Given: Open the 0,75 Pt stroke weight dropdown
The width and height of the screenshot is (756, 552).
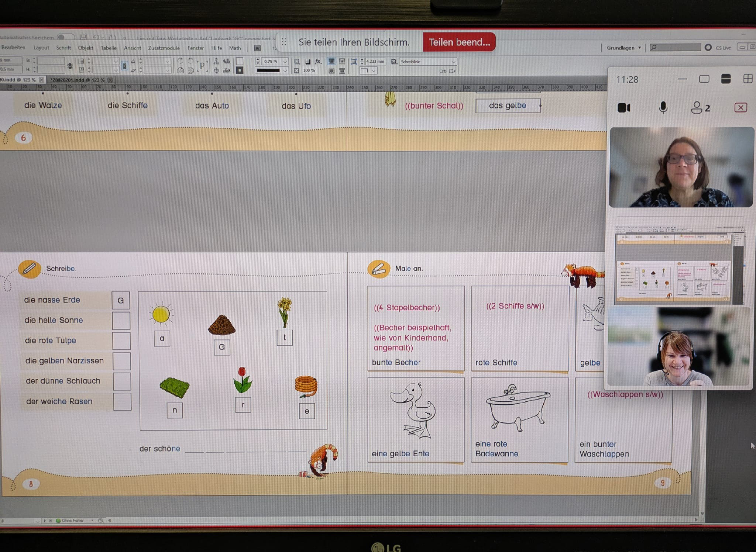Looking at the screenshot, I should pyautogui.click(x=285, y=62).
